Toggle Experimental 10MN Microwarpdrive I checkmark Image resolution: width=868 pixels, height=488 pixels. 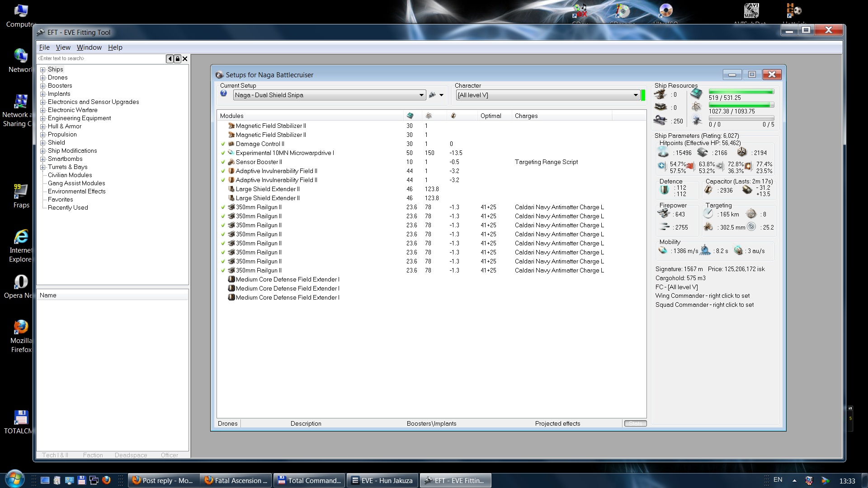pyautogui.click(x=223, y=153)
